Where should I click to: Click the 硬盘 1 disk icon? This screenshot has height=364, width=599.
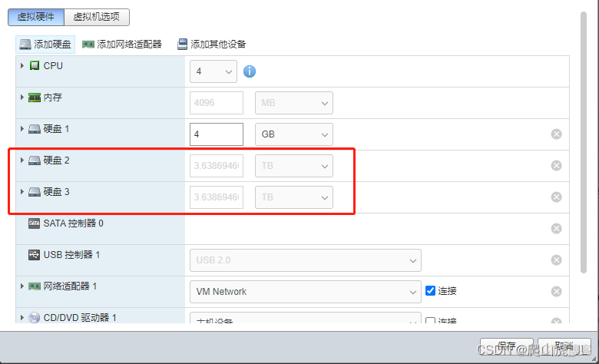click(x=35, y=129)
